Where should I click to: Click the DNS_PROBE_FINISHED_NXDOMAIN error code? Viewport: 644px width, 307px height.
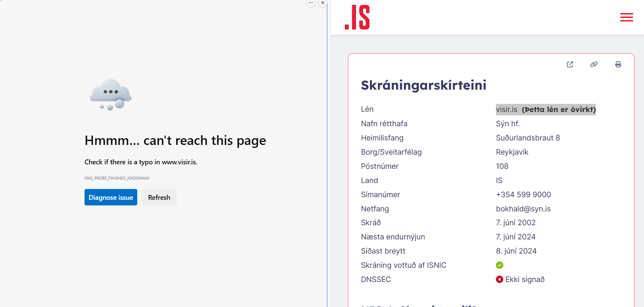pos(117,178)
